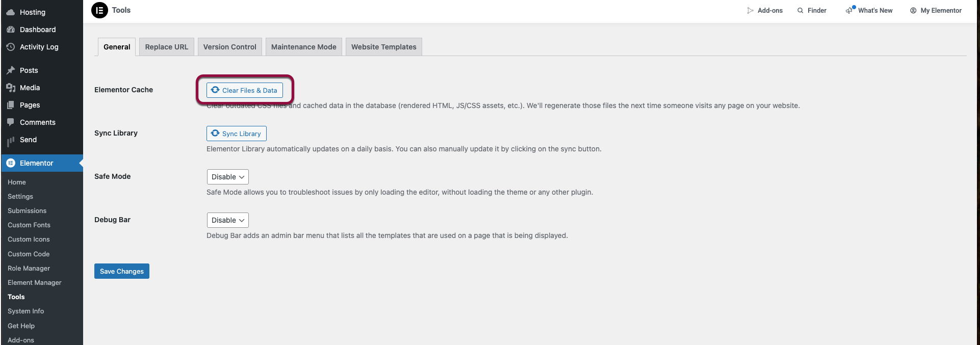Click the Clear Files & Data button

coord(244,90)
